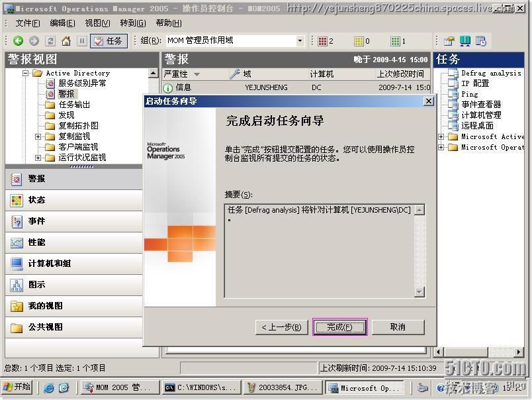Expand the 运行状况监视 tree node
Image resolution: width=532 pixels, height=400 pixels.
pos(38,158)
